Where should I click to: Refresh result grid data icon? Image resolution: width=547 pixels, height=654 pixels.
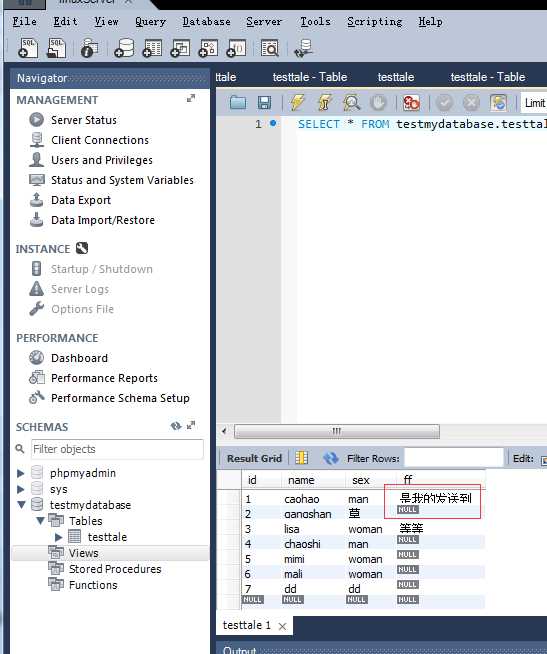click(x=330, y=458)
